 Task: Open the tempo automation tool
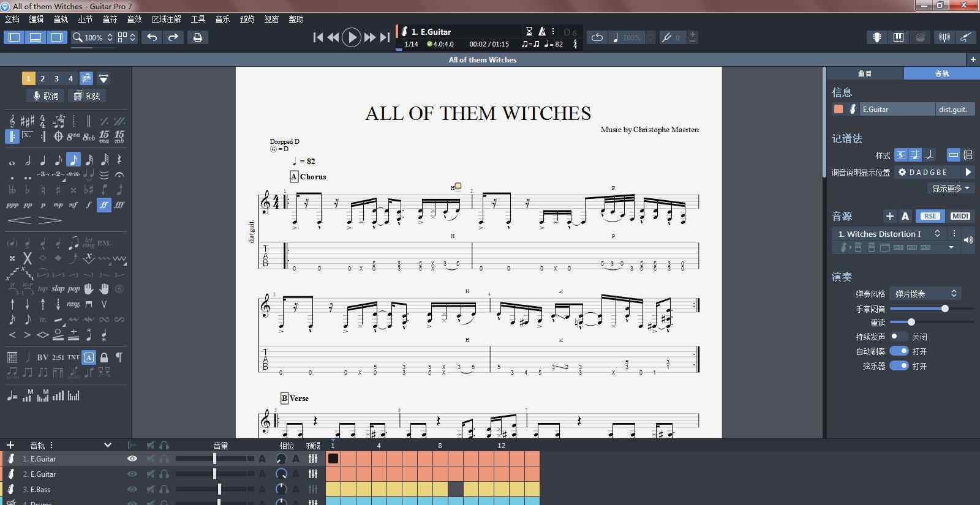tap(12, 396)
